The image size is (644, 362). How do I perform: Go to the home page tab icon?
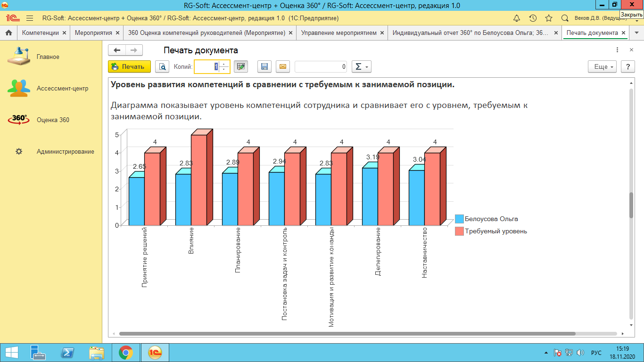[x=8, y=33]
